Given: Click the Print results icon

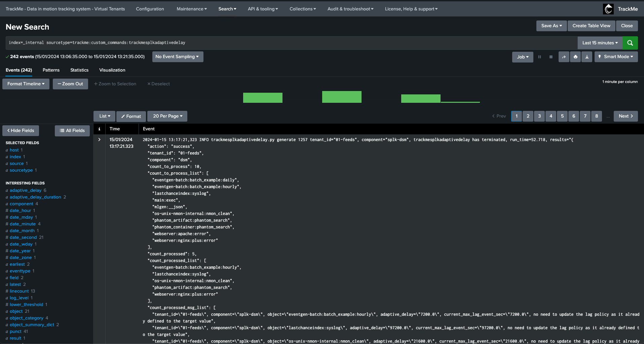Looking at the screenshot, I should tap(575, 57).
